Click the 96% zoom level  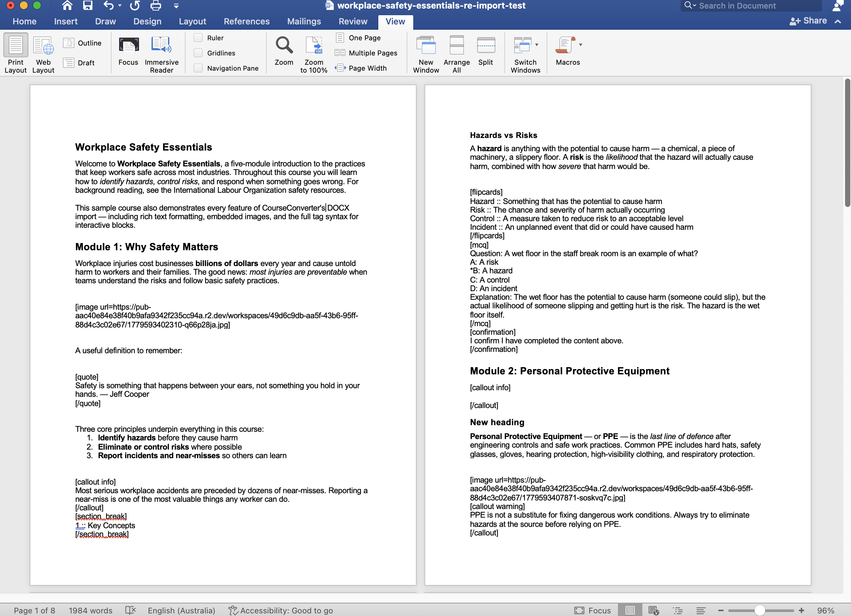click(x=826, y=610)
